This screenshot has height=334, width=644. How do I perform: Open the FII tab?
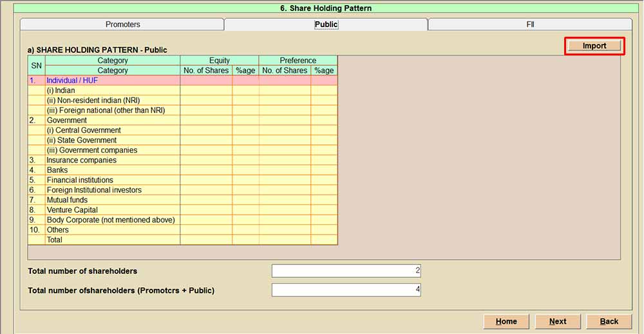click(x=529, y=25)
